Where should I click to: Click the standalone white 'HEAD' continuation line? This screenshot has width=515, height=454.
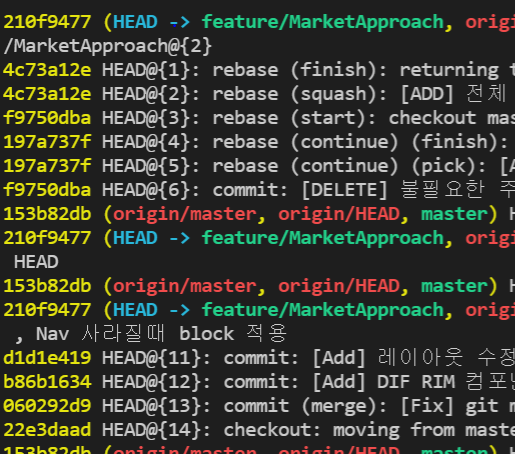pos(36,262)
